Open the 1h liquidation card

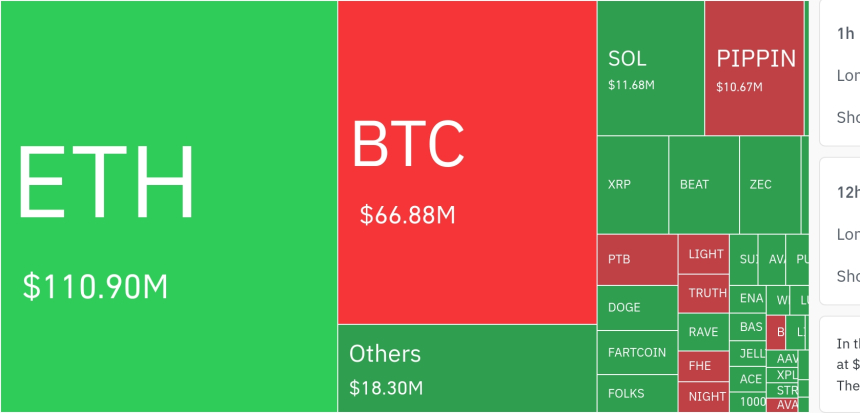pyautogui.click(x=840, y=72)
